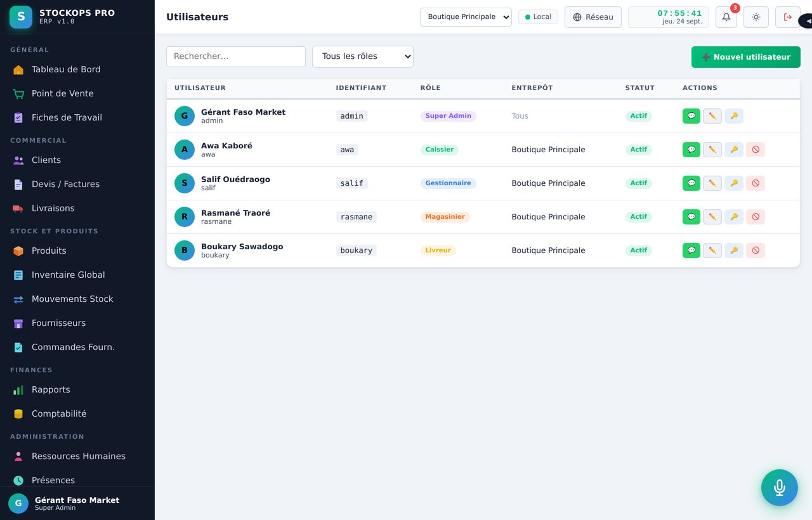Open Gérant Faso Market profile in sidebar footer
This screenshot has width=812, height=520.
coord(77,504)
